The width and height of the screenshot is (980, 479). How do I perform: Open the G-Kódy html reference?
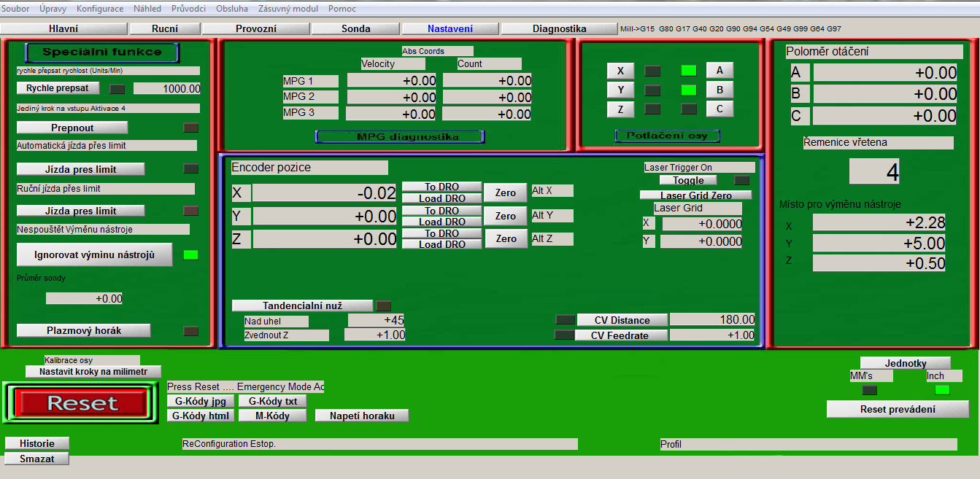point(201,416)
